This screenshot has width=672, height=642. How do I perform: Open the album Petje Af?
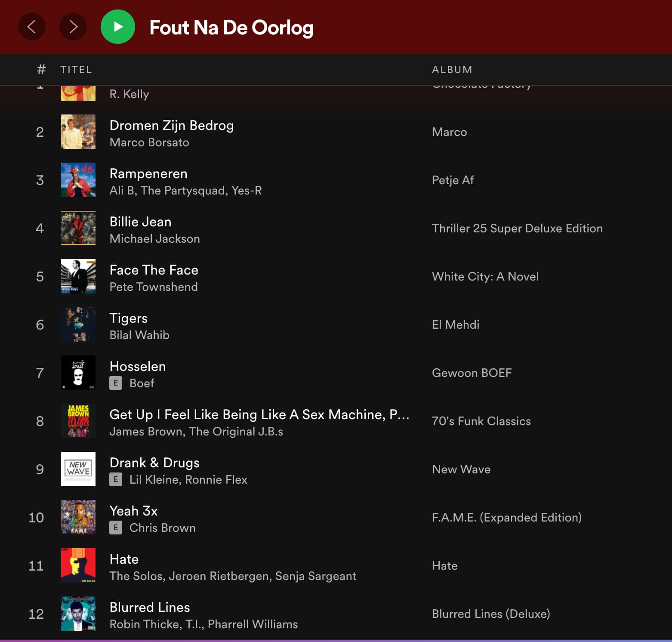(453, 180)
